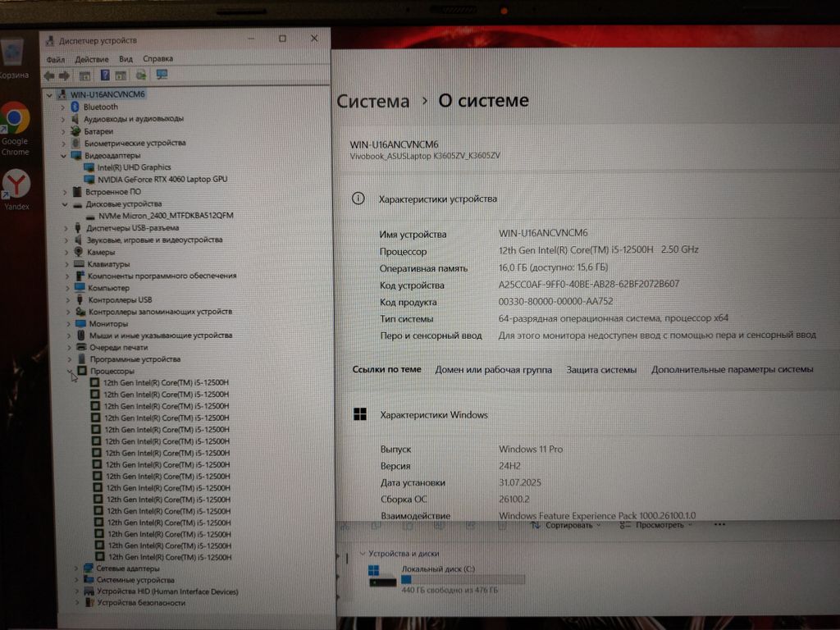Screen dimensions: 840x630
Task: Open Google Chrome desktop shortcut
Action: tap(15, 119)
